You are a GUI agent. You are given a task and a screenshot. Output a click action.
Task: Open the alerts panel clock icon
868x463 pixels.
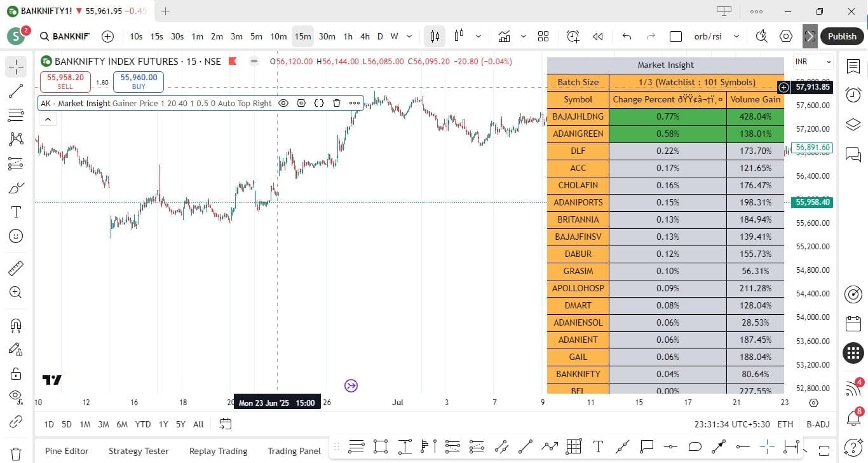coord(853,95)
